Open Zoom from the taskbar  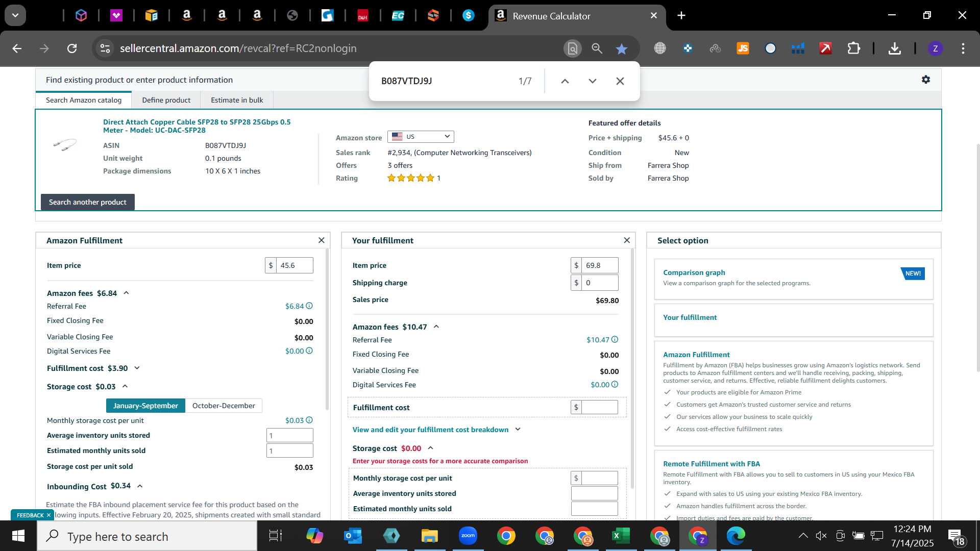pyautogui.click(x=468, y=536)
